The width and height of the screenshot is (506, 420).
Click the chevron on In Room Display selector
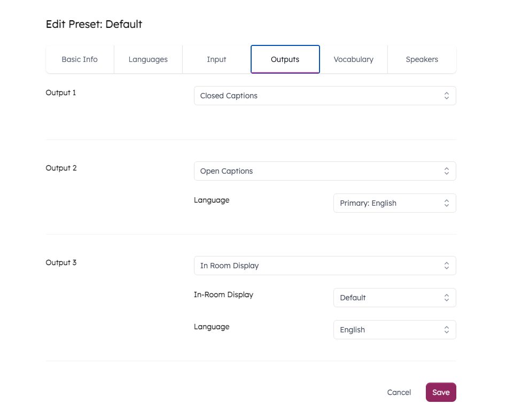click(447, 265)
